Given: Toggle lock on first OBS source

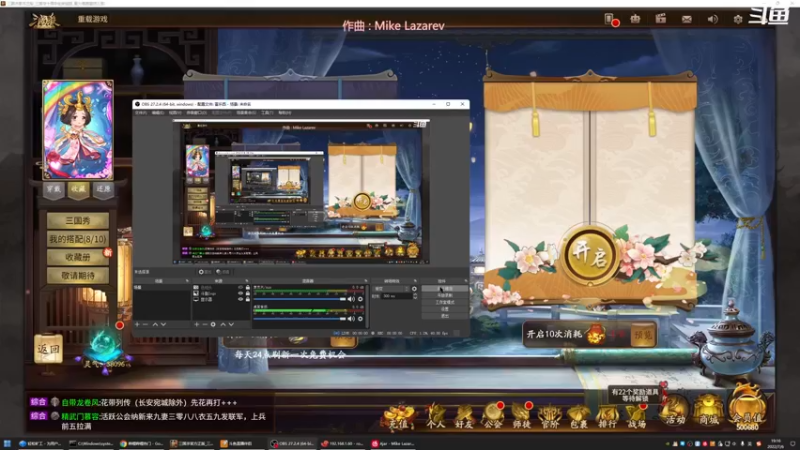Looking at the screenshot, I should click(248, 287).
